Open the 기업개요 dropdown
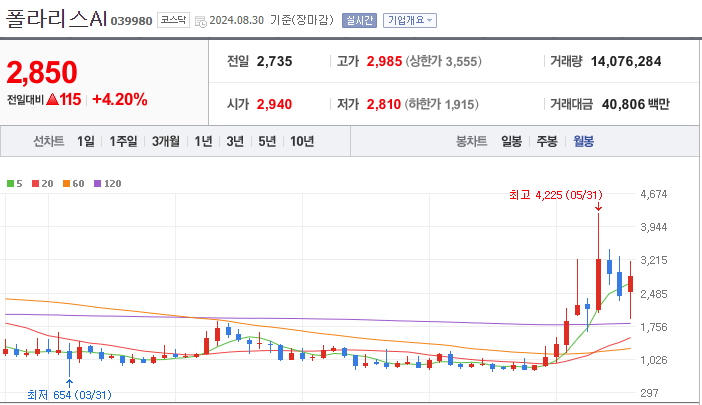702x405 pixels. 410,21
